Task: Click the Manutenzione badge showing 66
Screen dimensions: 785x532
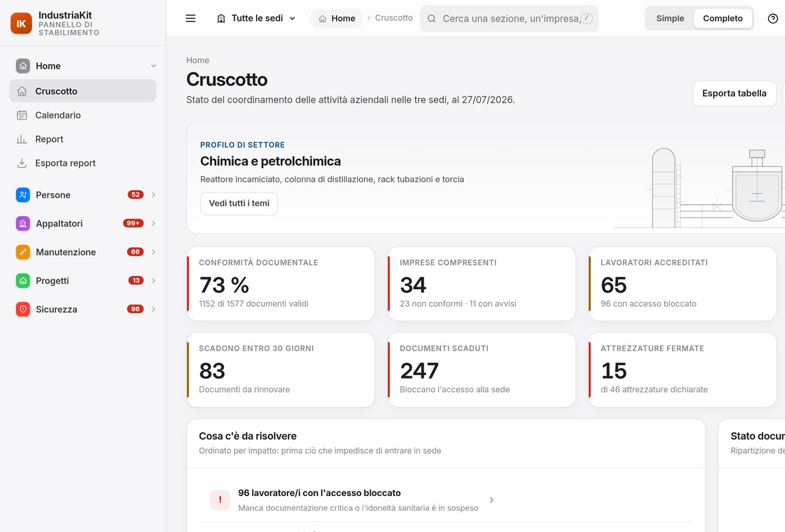Action: (x=136, y=252)
